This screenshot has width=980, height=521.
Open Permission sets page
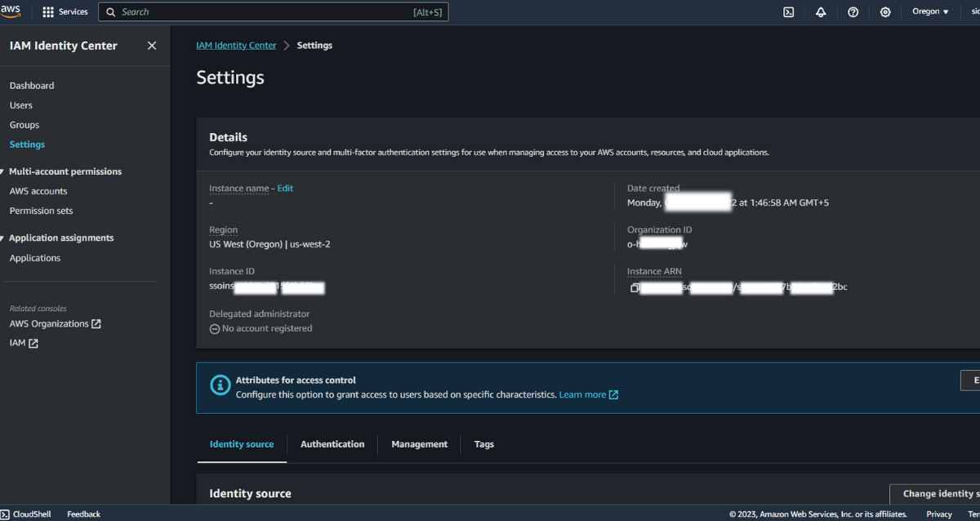coord(41,211)
